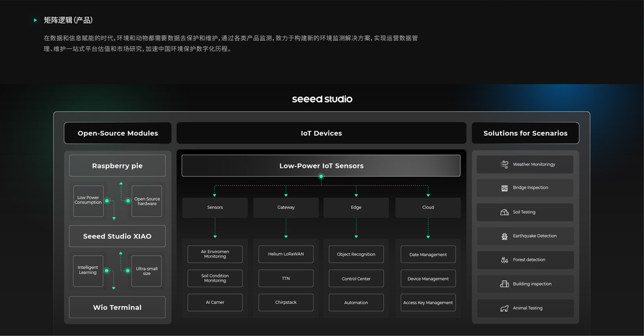Click the Building inspection icon
644x336 pixels.
pyautogui.click(x=504, y=284)
